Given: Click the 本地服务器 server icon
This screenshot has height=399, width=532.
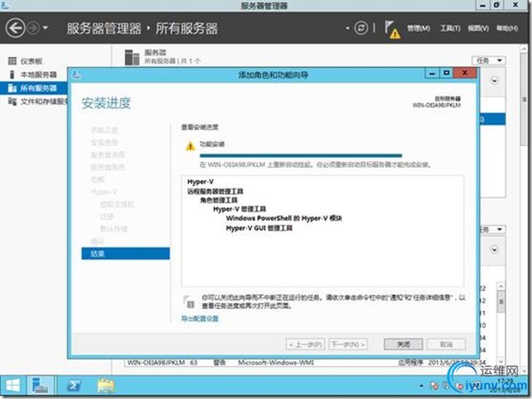Looking at the screenshot, I should pos(12,74).
